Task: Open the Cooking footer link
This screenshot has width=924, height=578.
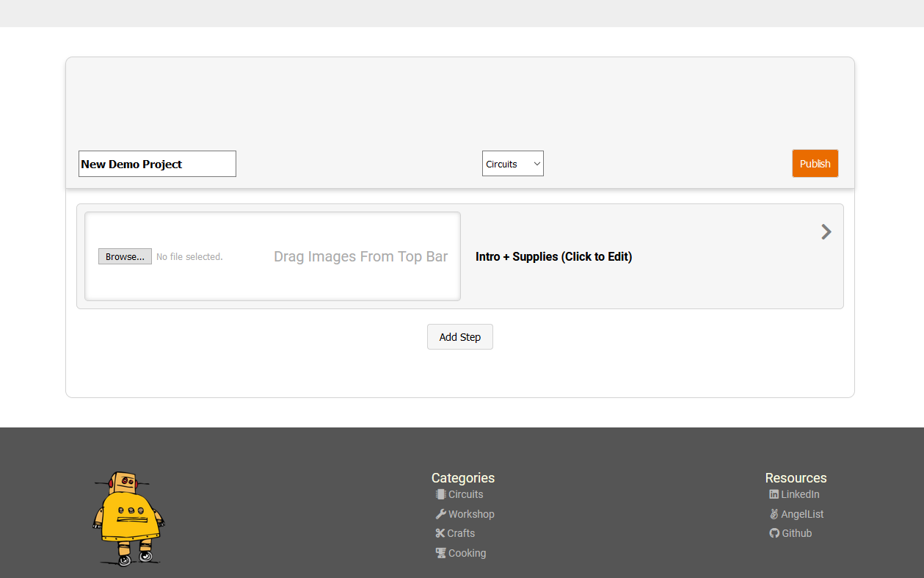Action: tap(467, 553)
